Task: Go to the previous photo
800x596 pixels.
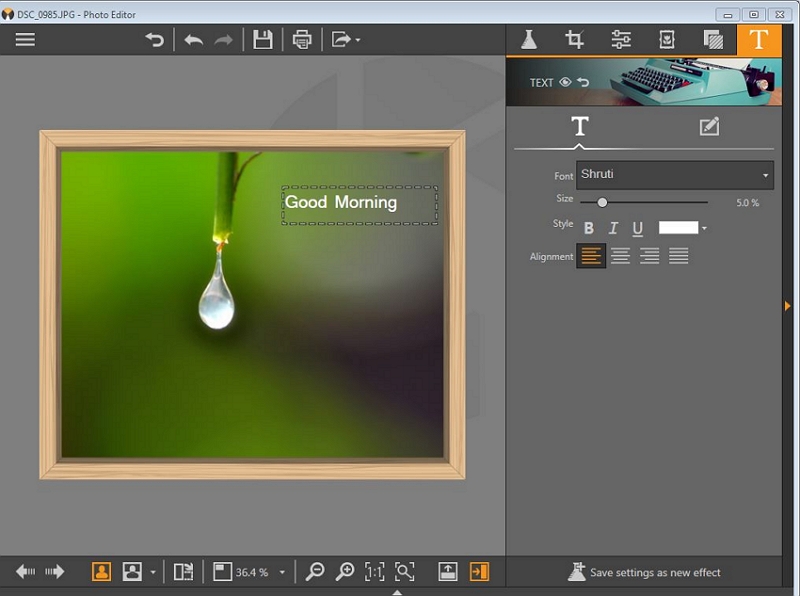Action: point(26,572)
